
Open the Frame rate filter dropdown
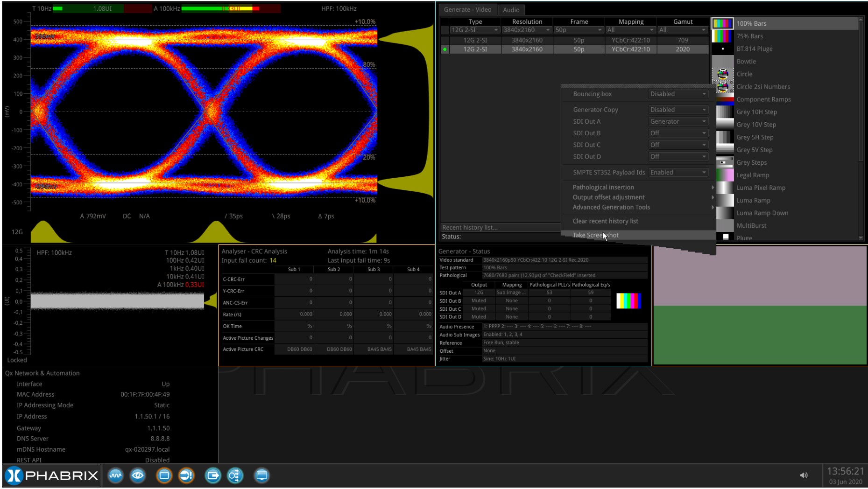[579, 30]
